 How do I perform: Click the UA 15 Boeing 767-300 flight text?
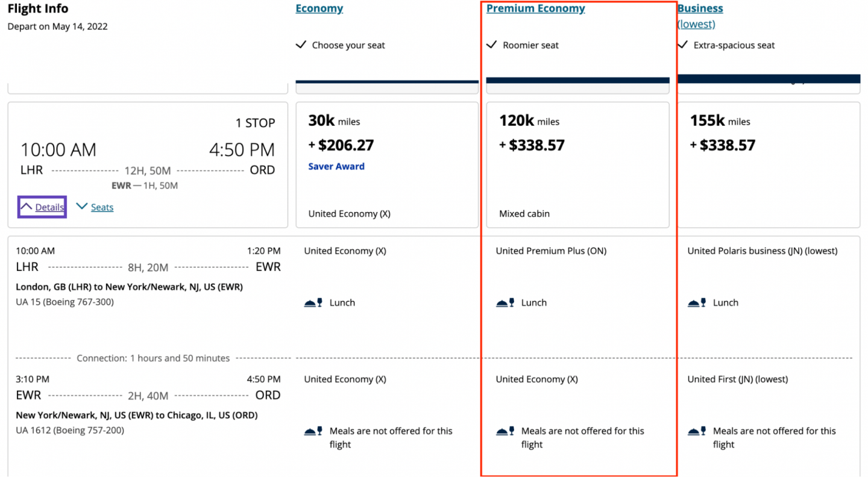click(x=64, y=302)
